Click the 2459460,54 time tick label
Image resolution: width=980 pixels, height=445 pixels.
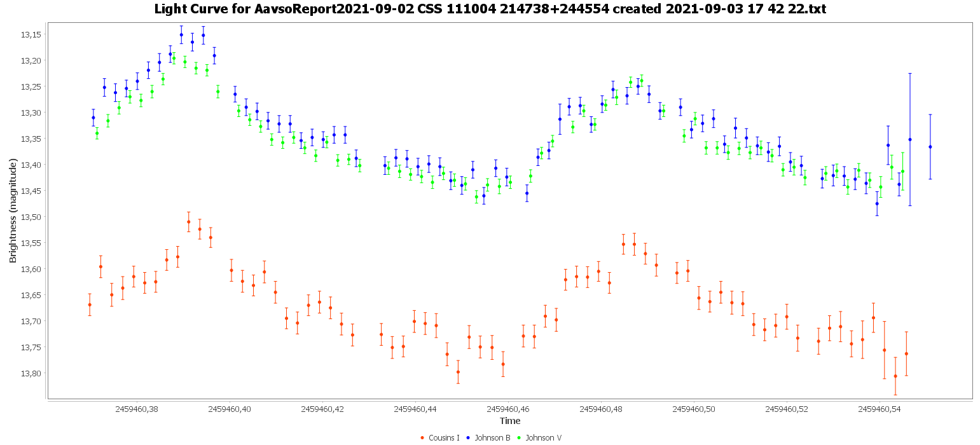tap(880, 409)
